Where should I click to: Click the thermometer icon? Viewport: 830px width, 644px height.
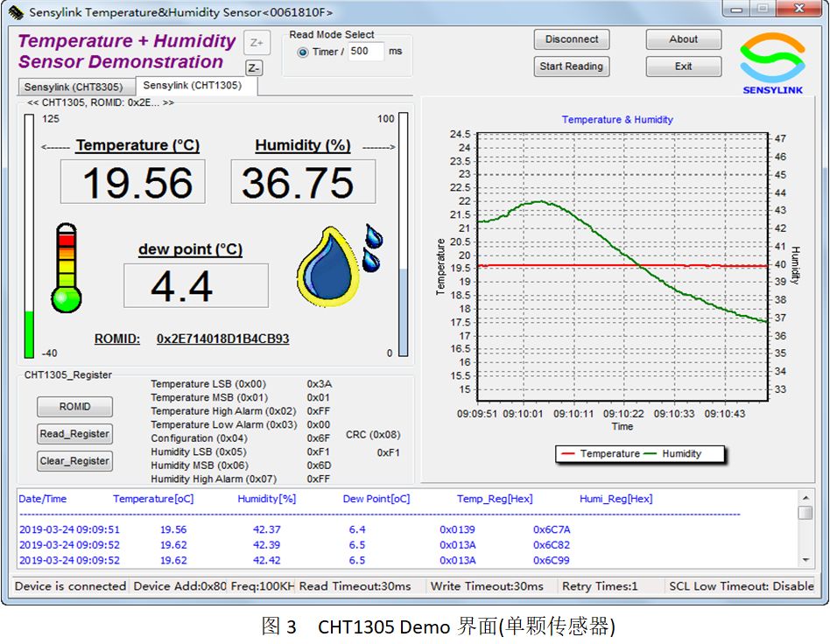(x=67, y=267)
